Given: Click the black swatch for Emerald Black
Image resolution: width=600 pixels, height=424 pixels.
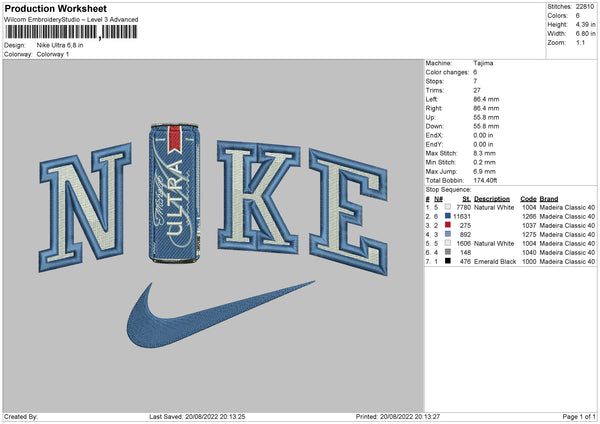Looking at the screenshot, I should pyautogui.click(x=448, y=261).
